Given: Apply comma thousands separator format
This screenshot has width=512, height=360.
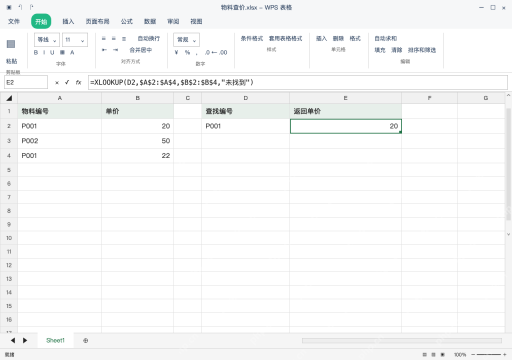Looking at the screenshot, I should [x=197, y=53].
